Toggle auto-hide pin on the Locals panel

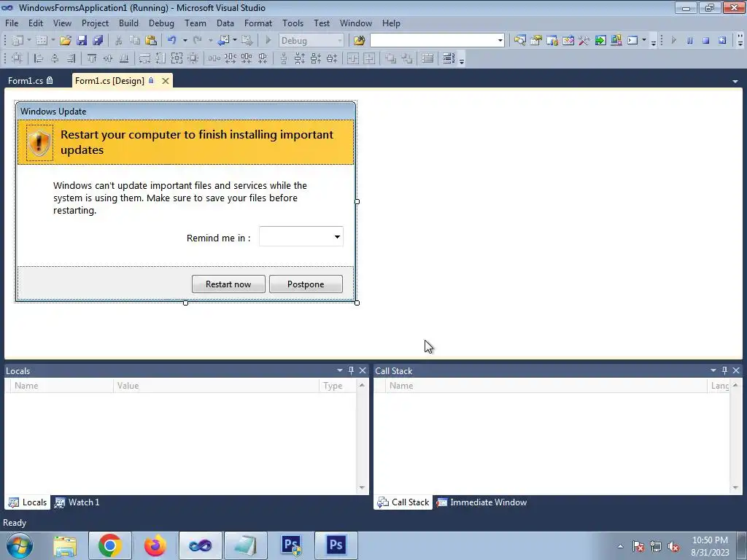[351, 370]
